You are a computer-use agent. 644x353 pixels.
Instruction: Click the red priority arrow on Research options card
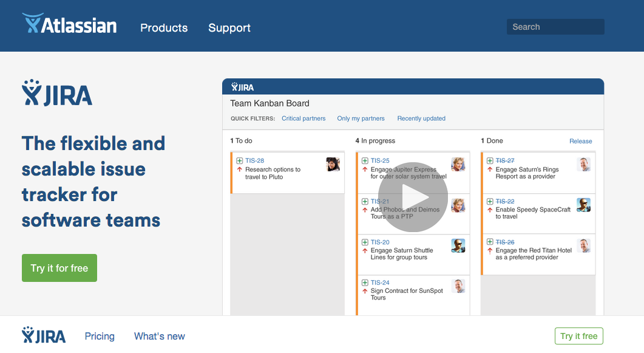tap(239, 170)
